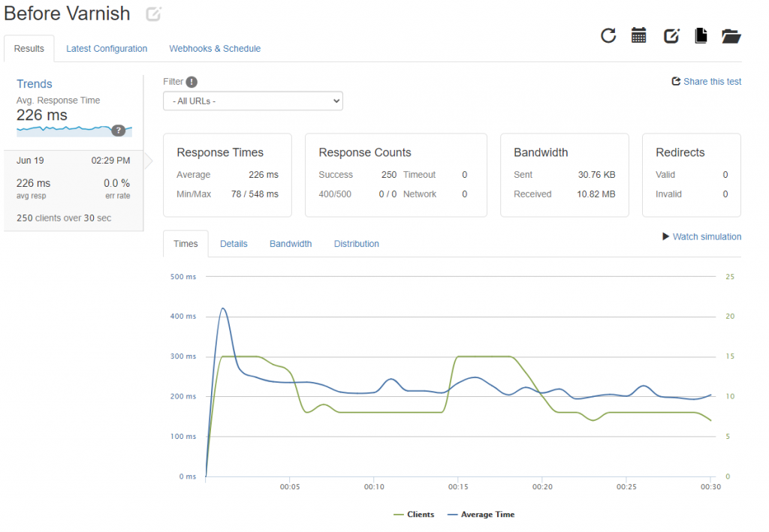The height and width of the screenshot is (532, 769).
Task: Click the Sent value 30.76 KB
Action: pyautogui.click(x=596, y=174)
